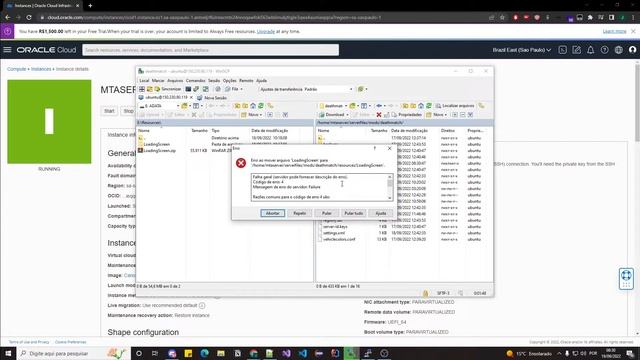Open WinSCP Remoto menu

click(246, 80)
